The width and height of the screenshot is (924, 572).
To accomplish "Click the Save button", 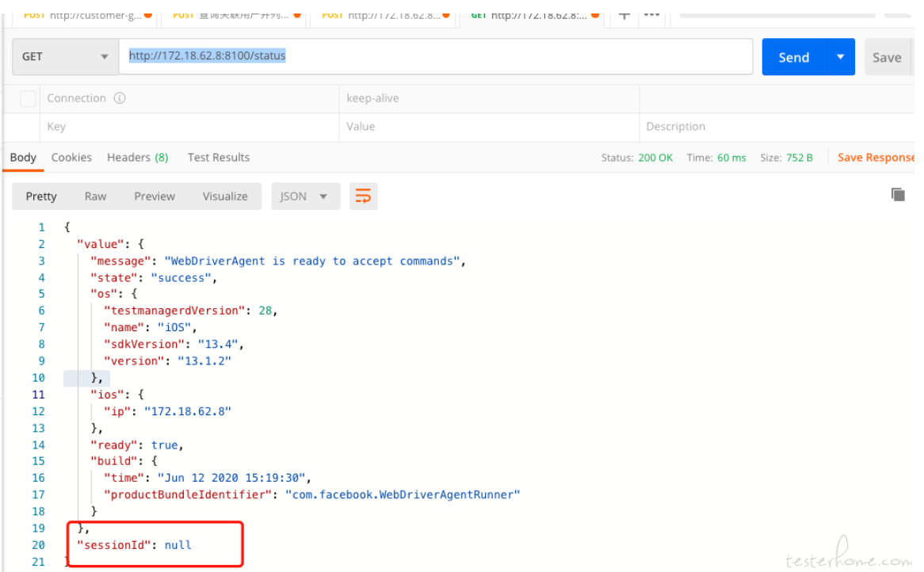I will (887, 57).
